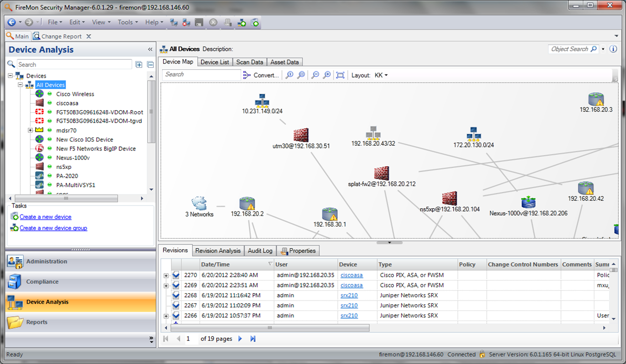Open the Tools menu
Image resolution: width=626 pixels, height=364 pixels.
point(128,23)
